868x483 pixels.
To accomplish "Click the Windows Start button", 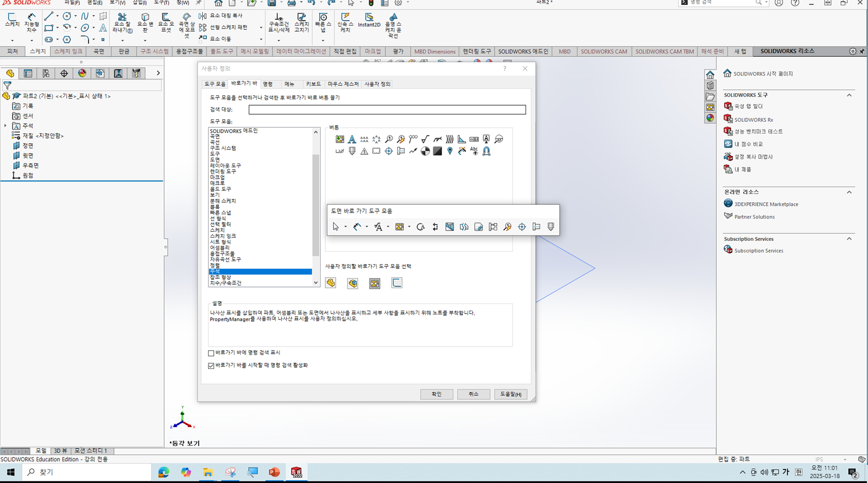I will (x=10, y=472).
